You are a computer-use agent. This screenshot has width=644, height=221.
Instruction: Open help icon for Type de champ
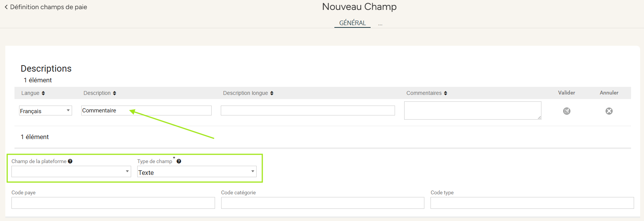[x=179, y=161]
